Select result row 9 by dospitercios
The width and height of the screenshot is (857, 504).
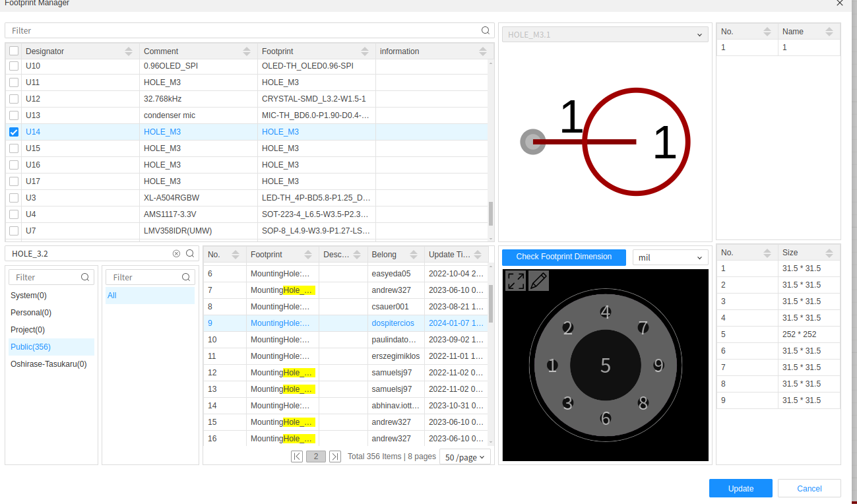(346, 323)
